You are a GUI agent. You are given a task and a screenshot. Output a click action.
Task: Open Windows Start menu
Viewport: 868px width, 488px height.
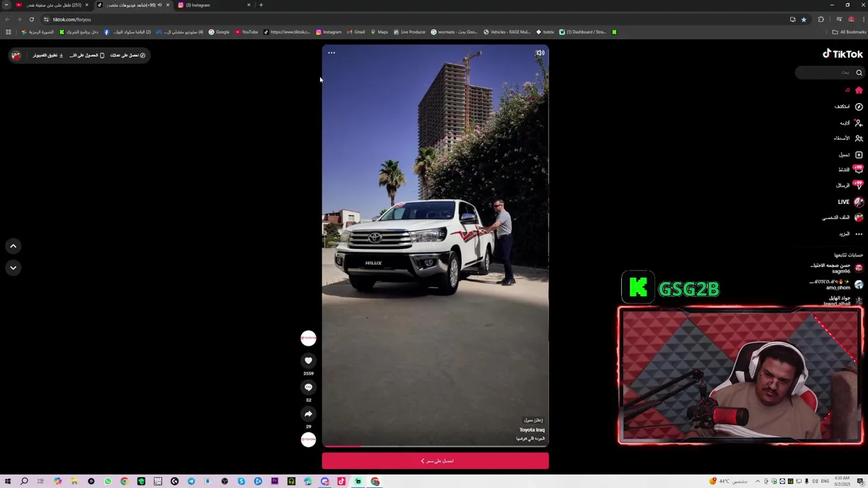[x=7, y=481]
